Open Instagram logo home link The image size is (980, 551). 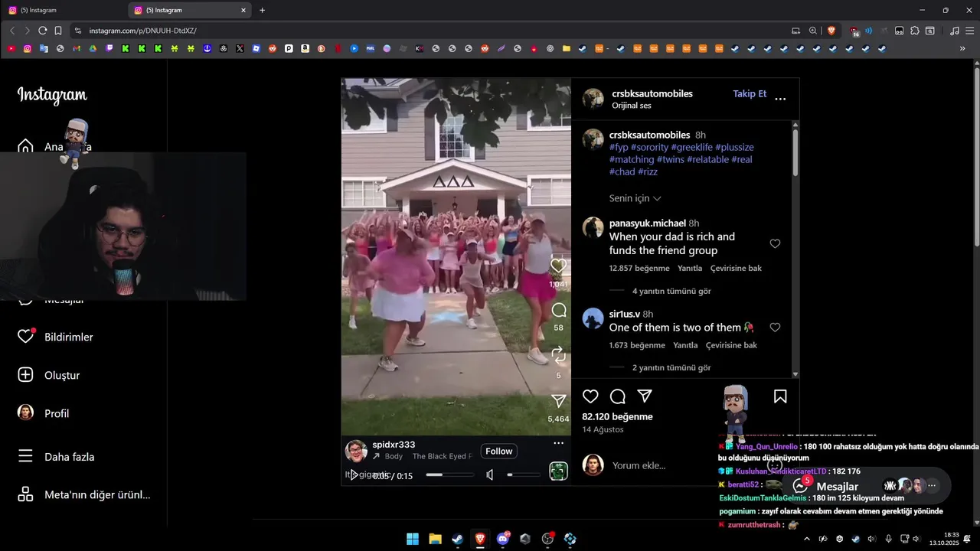point(52,95)
